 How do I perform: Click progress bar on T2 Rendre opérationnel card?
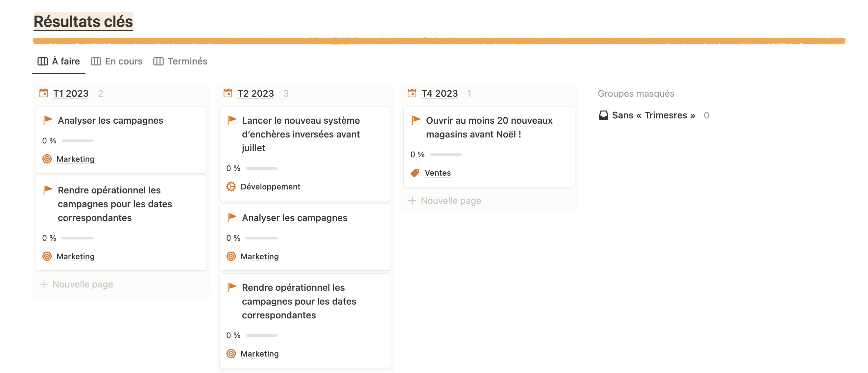261,335
